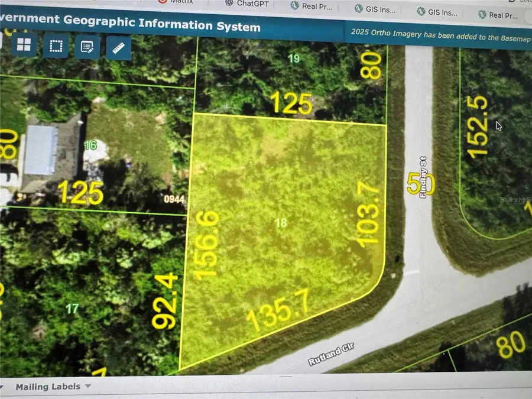Viewport: 532px width, 399px height.
Task: Switch to the ChatGPT browser tab
Action: (x=248, y=4)
